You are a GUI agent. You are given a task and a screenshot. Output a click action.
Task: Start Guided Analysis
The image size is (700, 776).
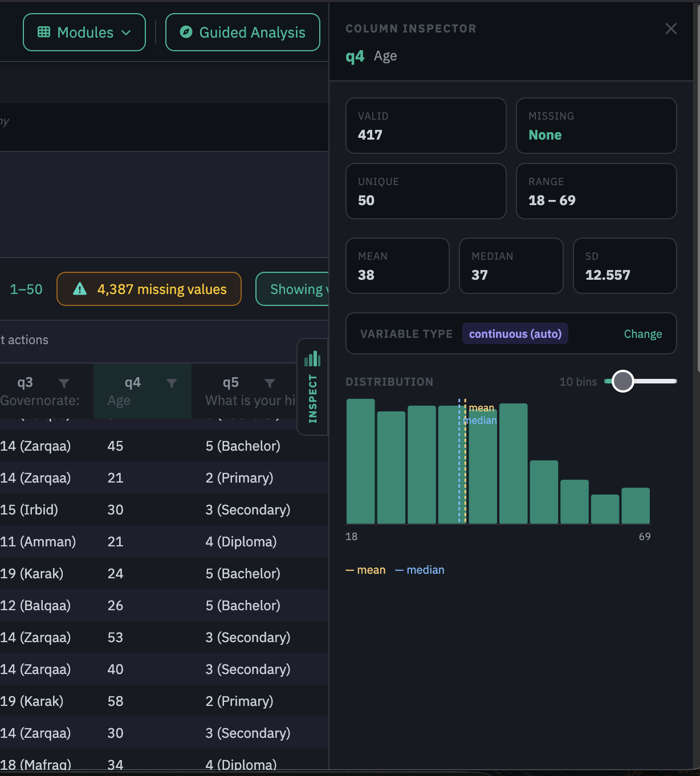click(243, 32)
